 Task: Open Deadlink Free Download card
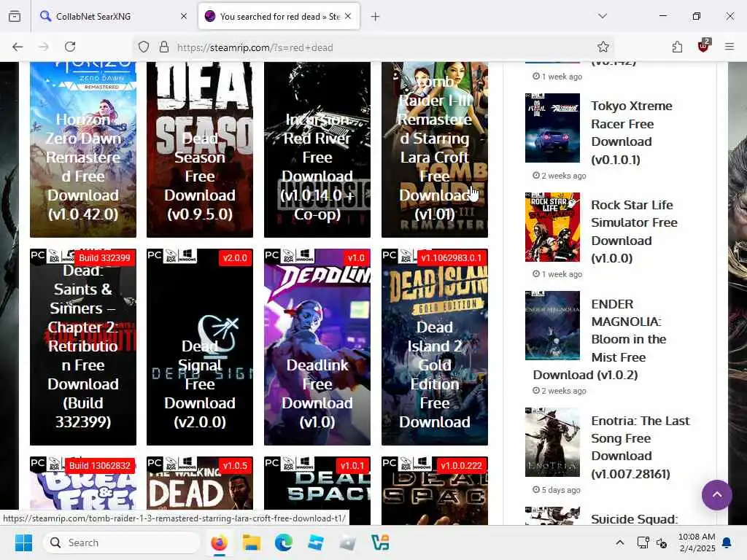pos(317,346)
